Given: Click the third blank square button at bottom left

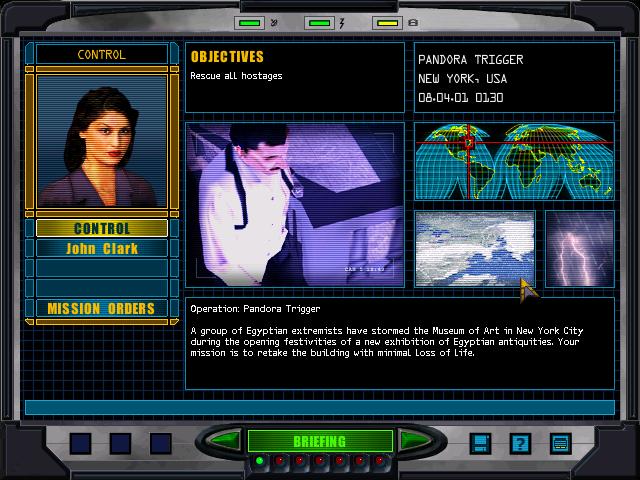Looking at the screenshot, I should [161, 443].
